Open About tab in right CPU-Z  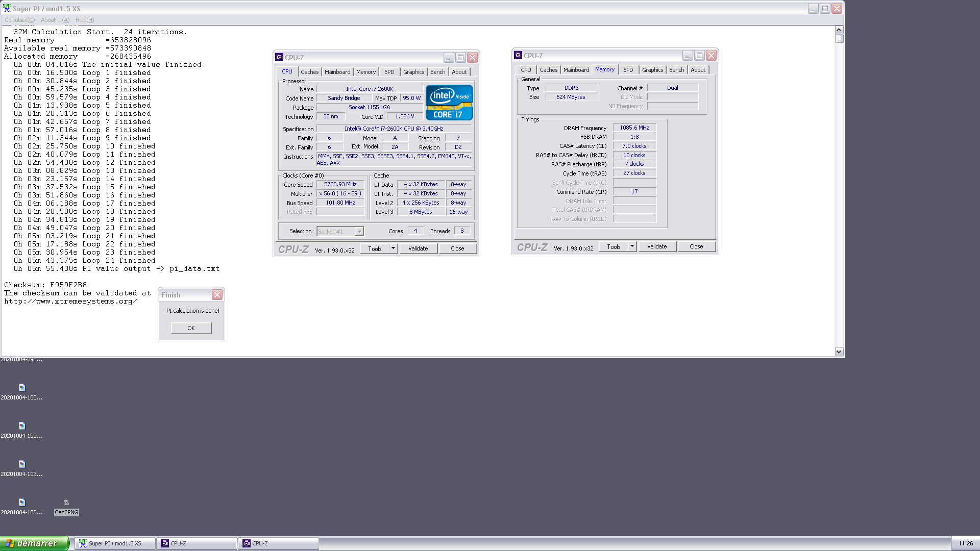pyautogui.click(x=698, y=70)
